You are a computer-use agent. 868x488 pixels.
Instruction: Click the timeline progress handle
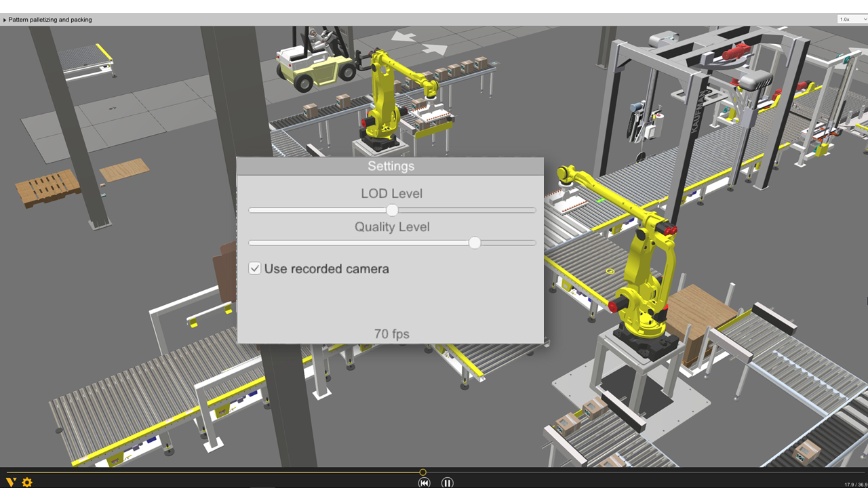pyautogui.click(x=422, y=472)
